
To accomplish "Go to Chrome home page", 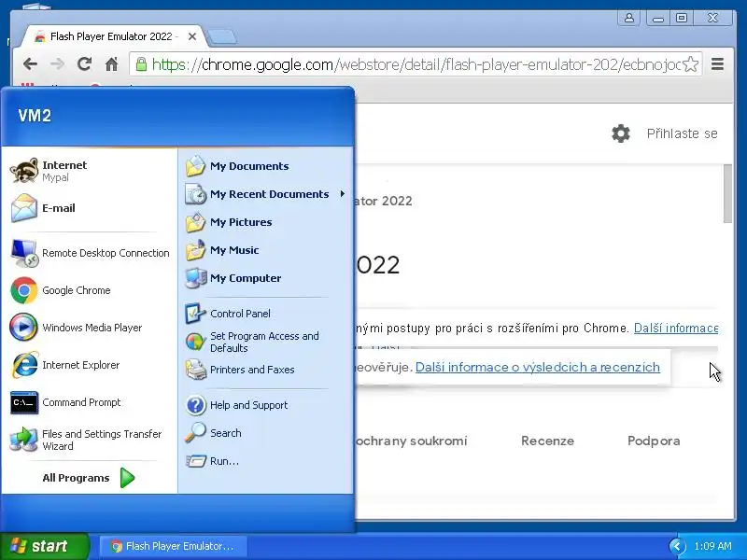I will 111,63.
